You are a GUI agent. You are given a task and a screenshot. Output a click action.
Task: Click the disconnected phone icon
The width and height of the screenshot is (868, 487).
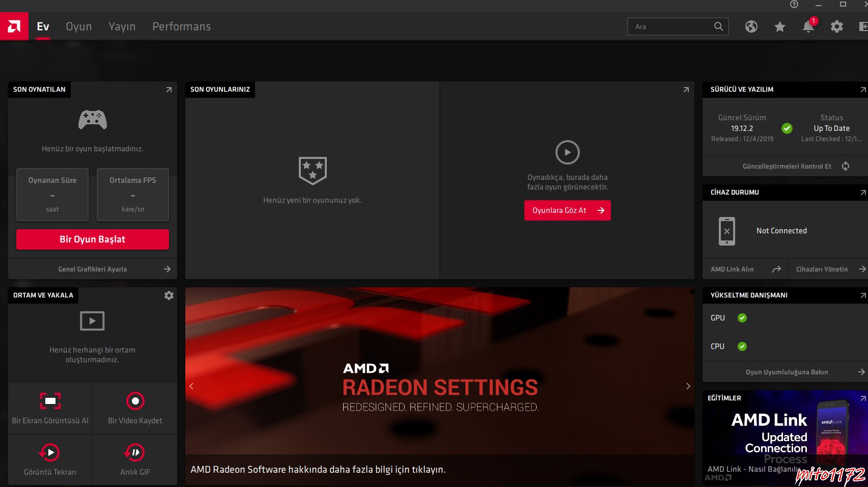point(727,231)
